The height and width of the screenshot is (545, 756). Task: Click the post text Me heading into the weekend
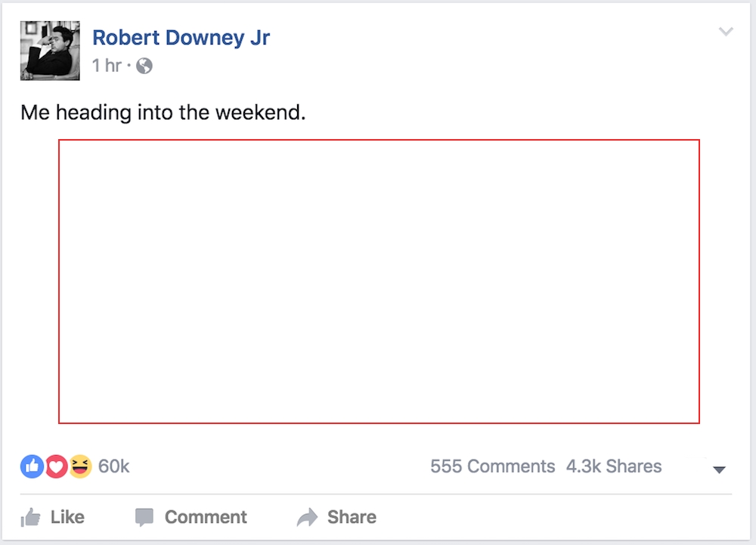(x=163, y=113)
